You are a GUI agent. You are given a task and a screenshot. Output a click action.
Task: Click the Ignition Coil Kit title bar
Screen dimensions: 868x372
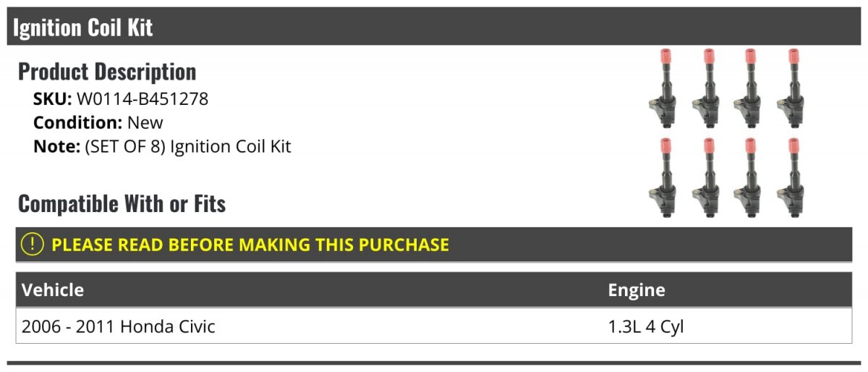82,28
